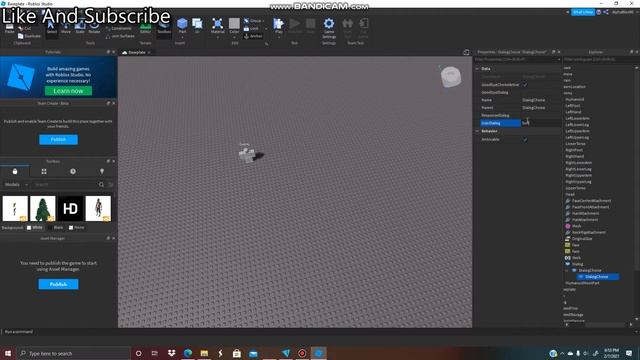Start the Play test

tap(278, 23)
